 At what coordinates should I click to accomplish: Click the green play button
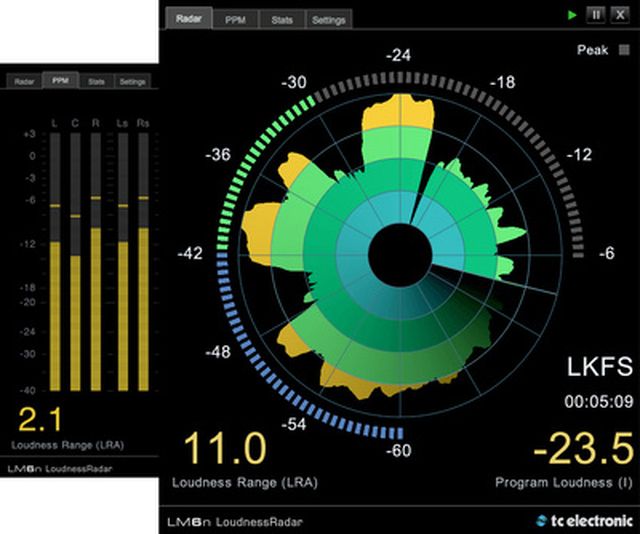[572, 16]
